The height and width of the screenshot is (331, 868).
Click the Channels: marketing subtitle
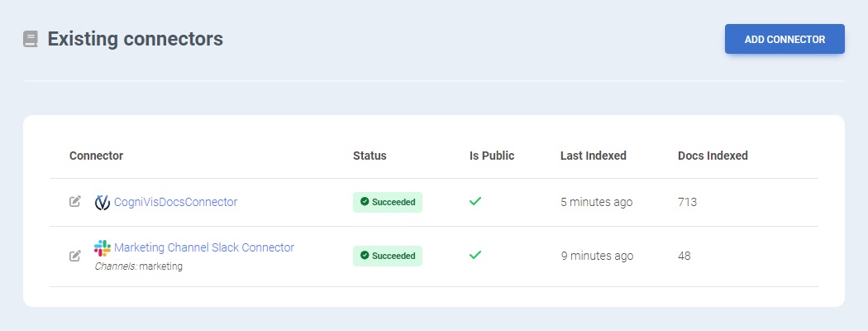(x=138, y=266)
